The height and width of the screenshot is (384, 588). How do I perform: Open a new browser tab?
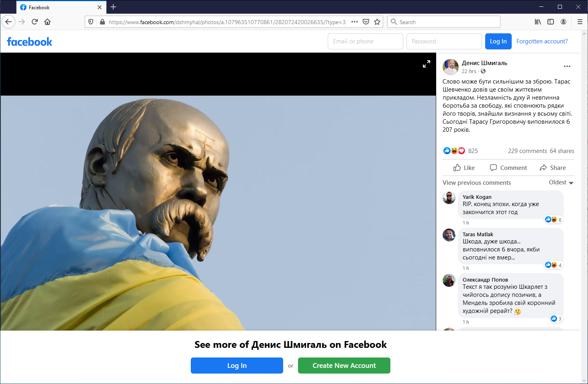point(113,7)
